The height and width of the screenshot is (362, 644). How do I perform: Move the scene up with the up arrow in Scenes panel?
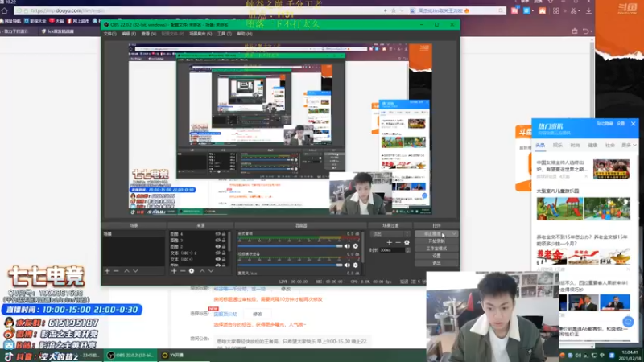[x=127, y=271]
